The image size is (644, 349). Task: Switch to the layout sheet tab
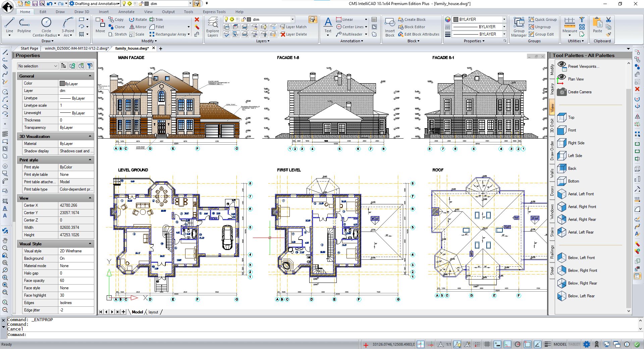coord(153,312)
